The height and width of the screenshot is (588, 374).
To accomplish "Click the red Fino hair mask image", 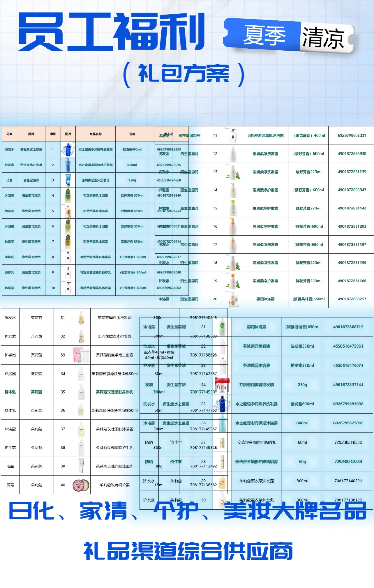I will [x=222, y=385].
